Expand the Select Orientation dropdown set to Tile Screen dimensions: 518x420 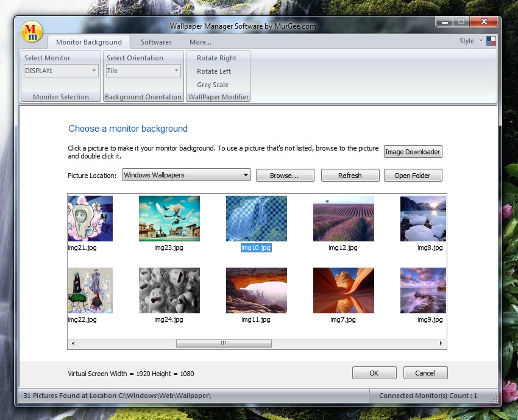143,71
